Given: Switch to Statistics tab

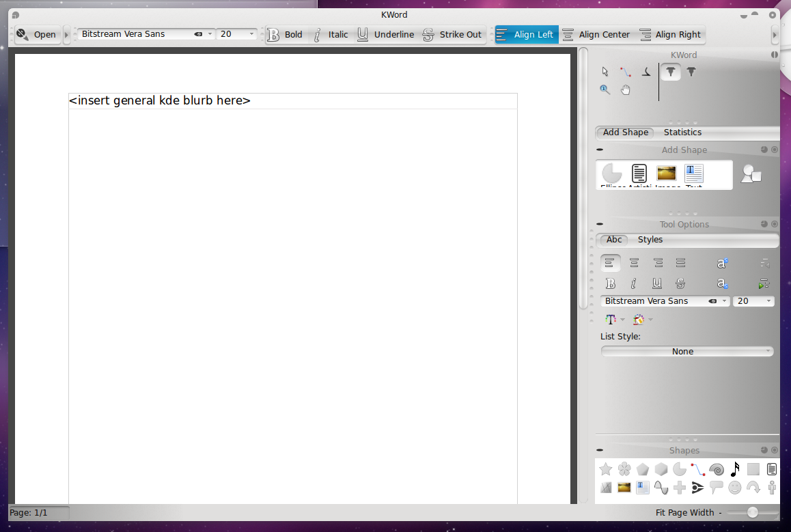Looking at the screenshot, I should 682,132.
